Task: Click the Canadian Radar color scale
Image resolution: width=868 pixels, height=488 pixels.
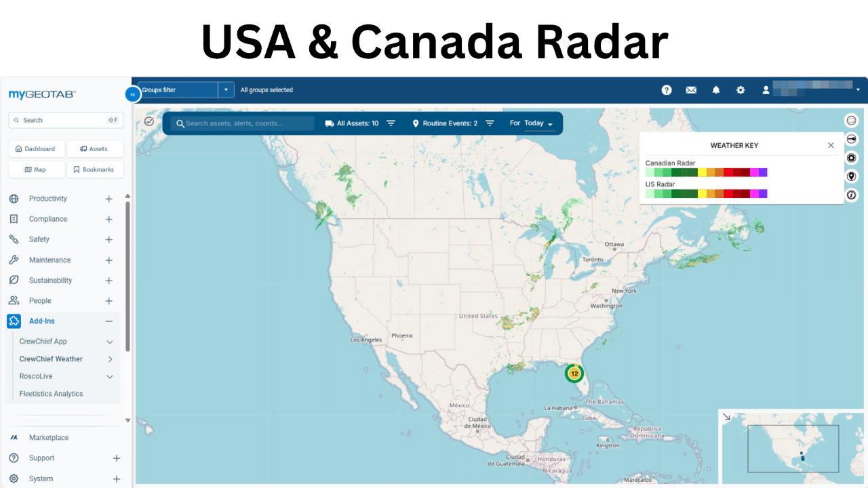Action: (x=706, y=172)
